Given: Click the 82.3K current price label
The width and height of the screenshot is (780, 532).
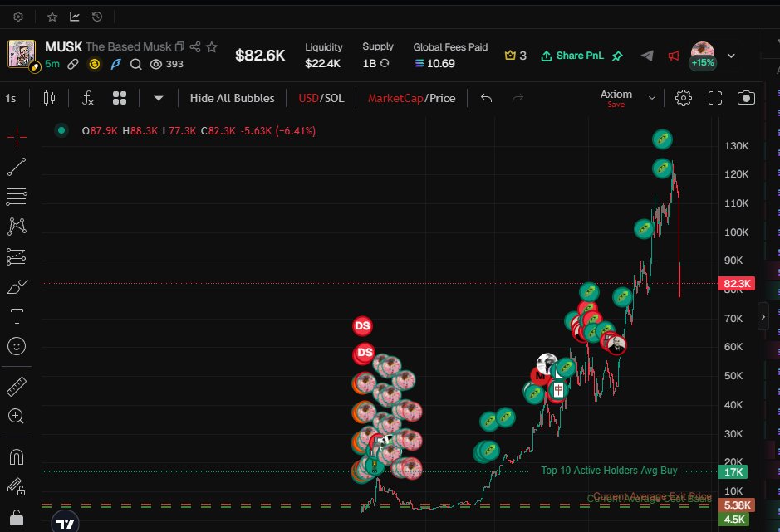Looking at the screenshot, I should [x=736, y=283].
